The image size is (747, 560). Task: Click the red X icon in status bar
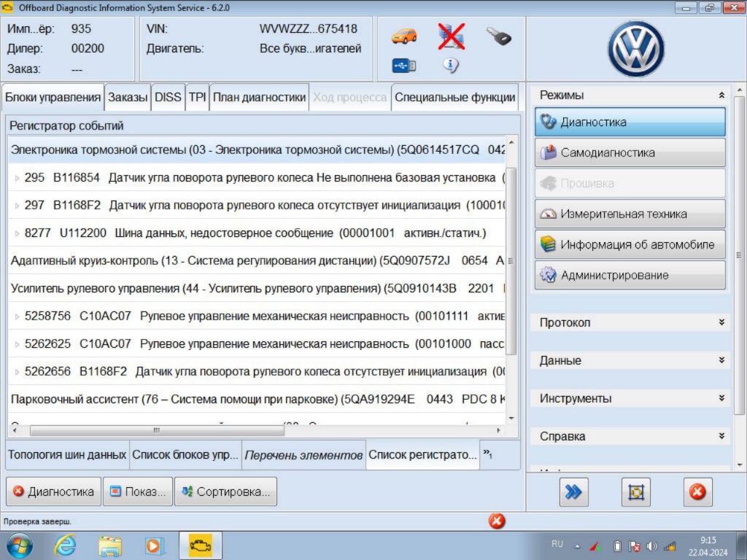click(x=496, y=521)
